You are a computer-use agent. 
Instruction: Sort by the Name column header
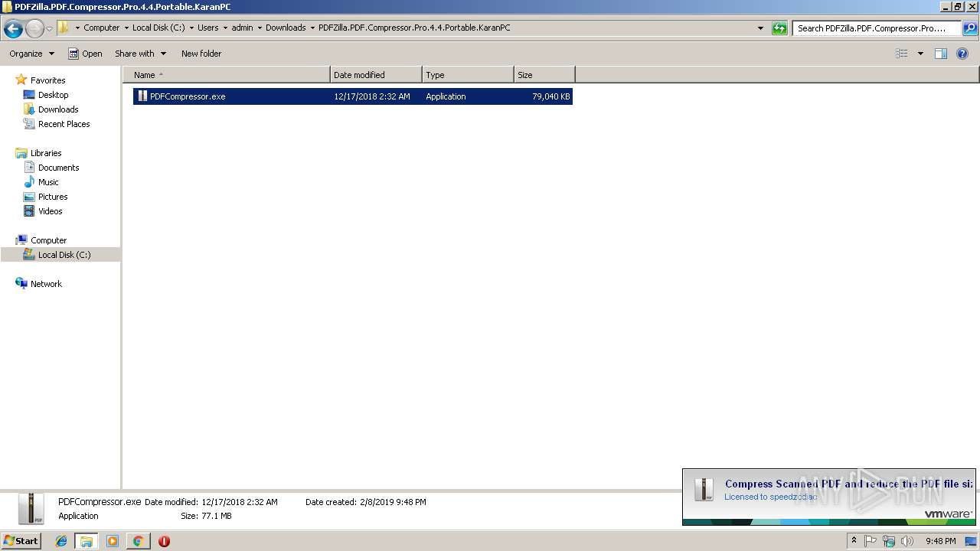point(227,75)
